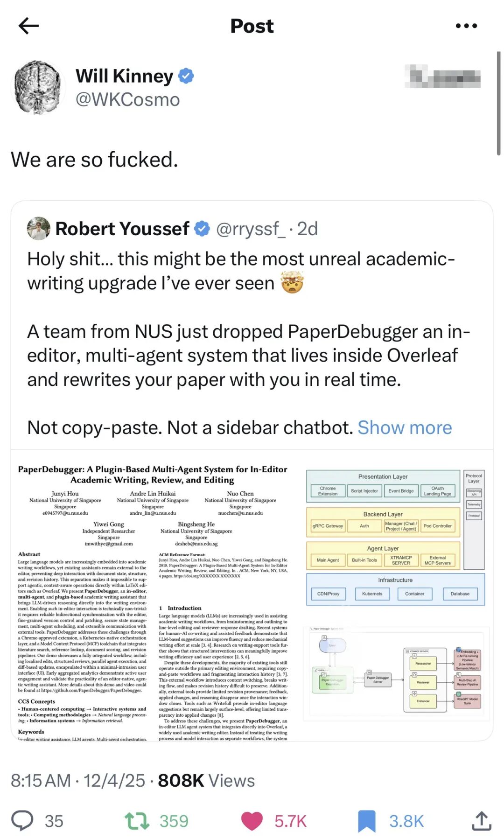Viewport: 504px width, 839px height.
Task: Open the @WKCosmo handle
Action: [127, 99]
